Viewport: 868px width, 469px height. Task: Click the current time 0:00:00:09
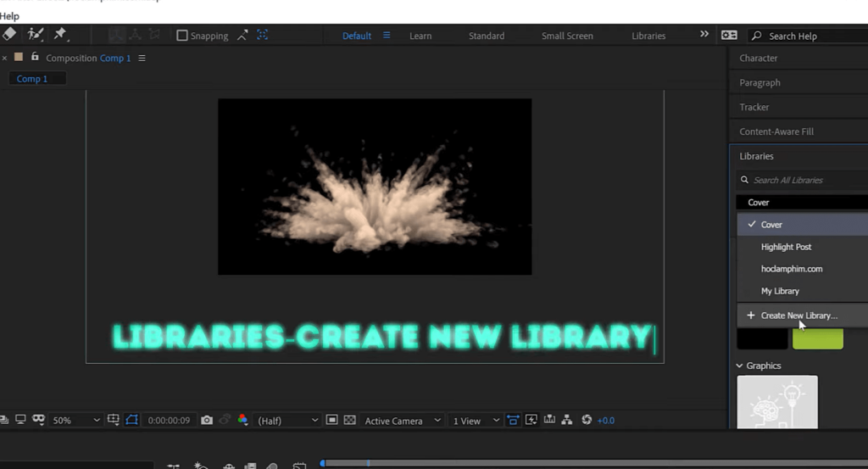169,421
